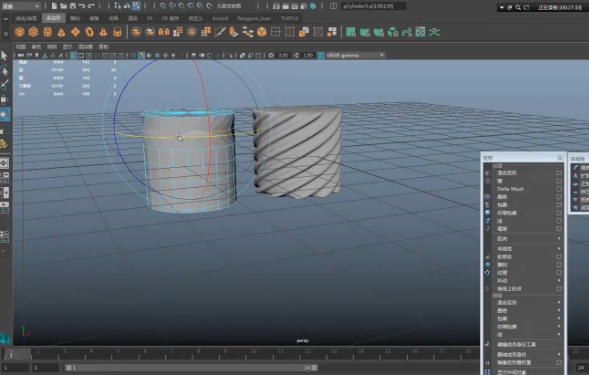Open option box for 混合变形 (Blend Shape)
Image resolution: width=589 pixels, height=375 pixels.
(x=559, y=173)
